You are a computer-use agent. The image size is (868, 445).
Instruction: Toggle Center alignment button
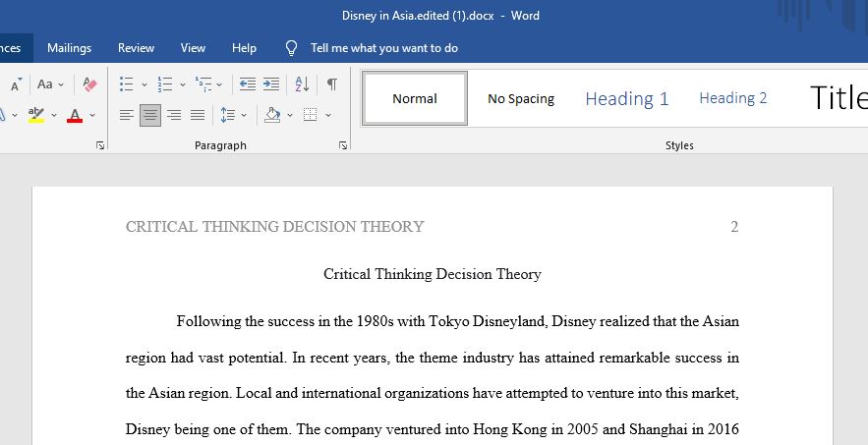150,115
